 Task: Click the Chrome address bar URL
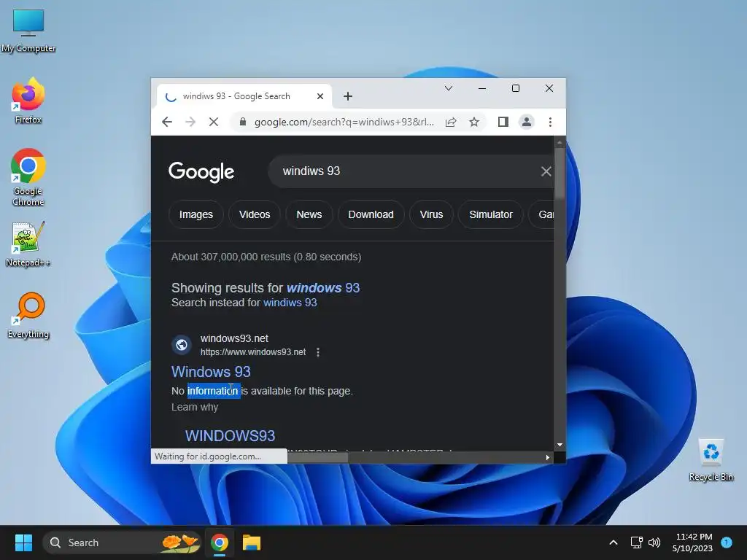(x=344, y=122)
